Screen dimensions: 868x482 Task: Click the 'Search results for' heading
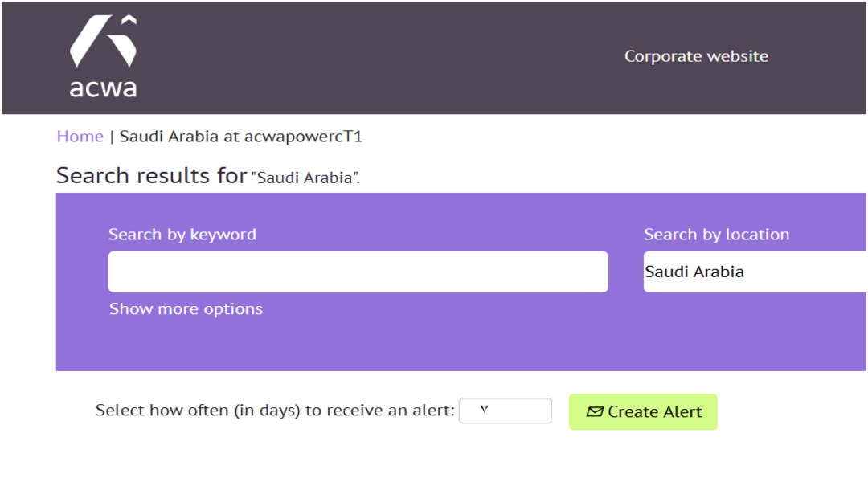click(x=151, y=176)
